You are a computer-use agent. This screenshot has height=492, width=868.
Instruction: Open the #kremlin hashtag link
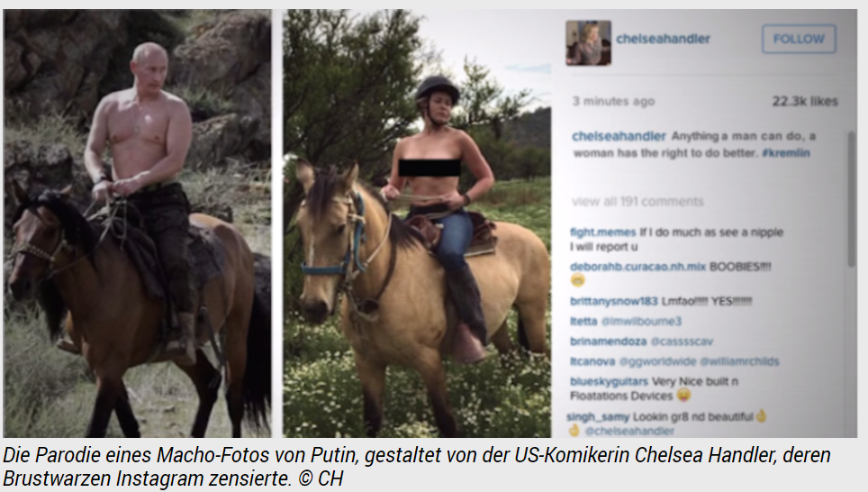coord(785,152)
